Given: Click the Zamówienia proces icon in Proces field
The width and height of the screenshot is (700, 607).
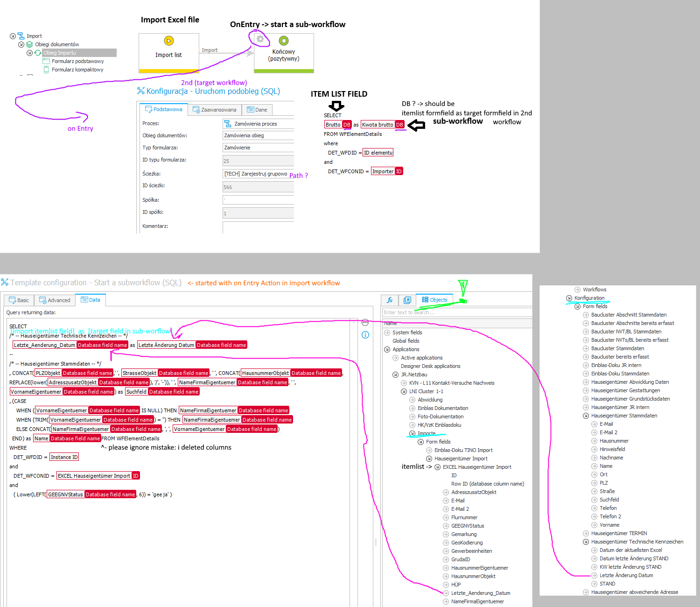Looking at the screenshot, I should click(228, 124).
